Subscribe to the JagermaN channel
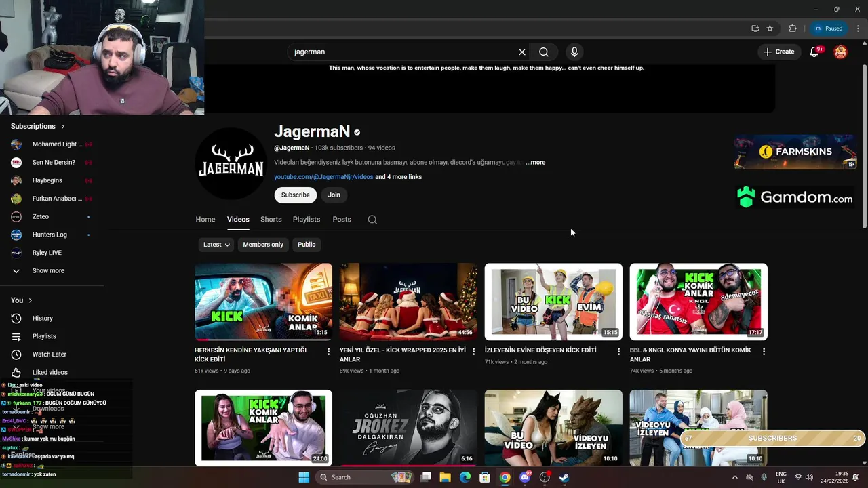 295,195
